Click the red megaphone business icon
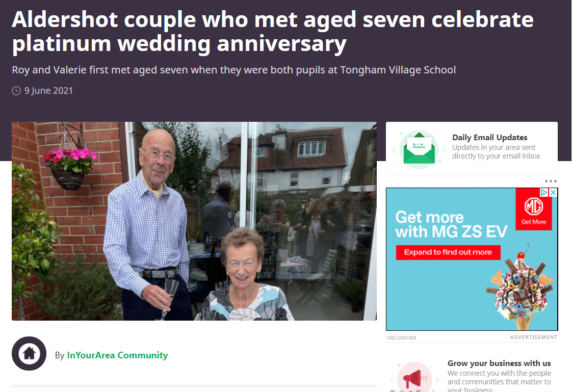 click(x=415, y=378)
